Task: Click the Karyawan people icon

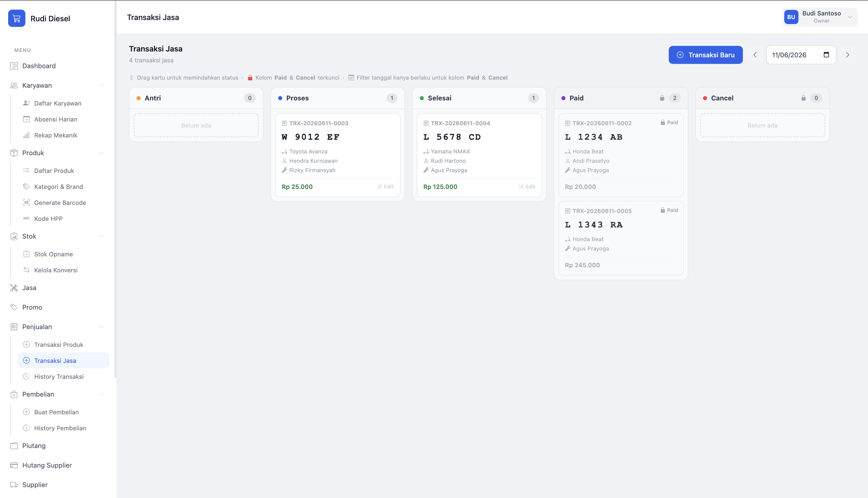Action: [x=14, y=85]
